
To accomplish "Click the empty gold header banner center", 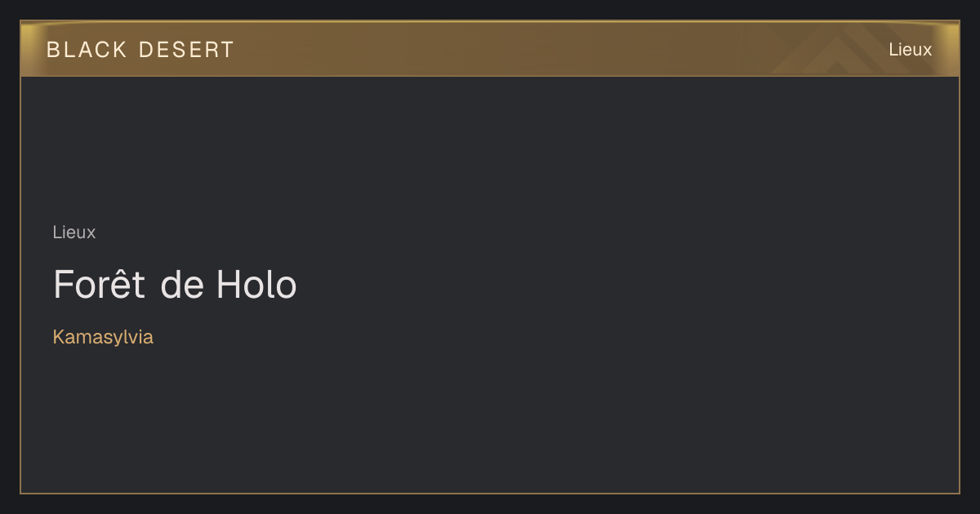I will click(x=490, y=50).
